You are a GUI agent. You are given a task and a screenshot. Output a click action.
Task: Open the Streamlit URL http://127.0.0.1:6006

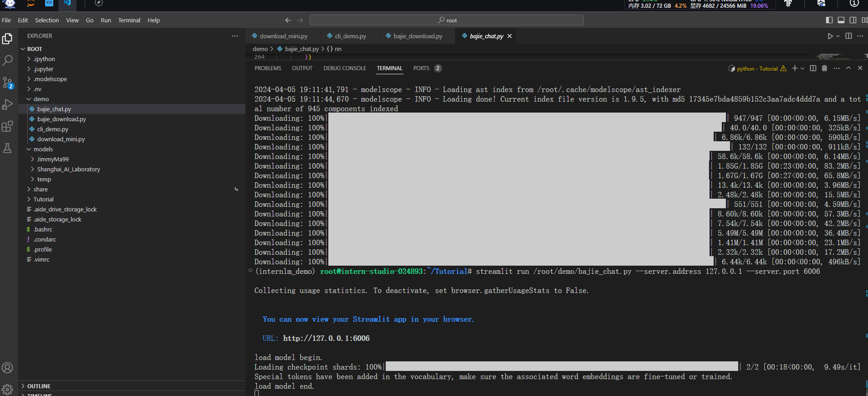[x=326, y=338]
